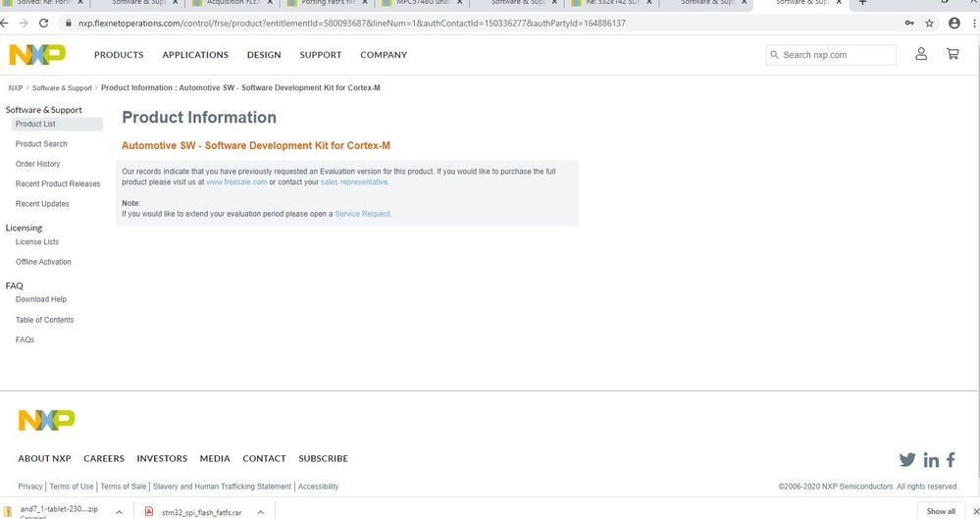Viewport: 980px width, 519px height.
Task: Click the and7_1-tablet zip file icon
Action: 8,511
